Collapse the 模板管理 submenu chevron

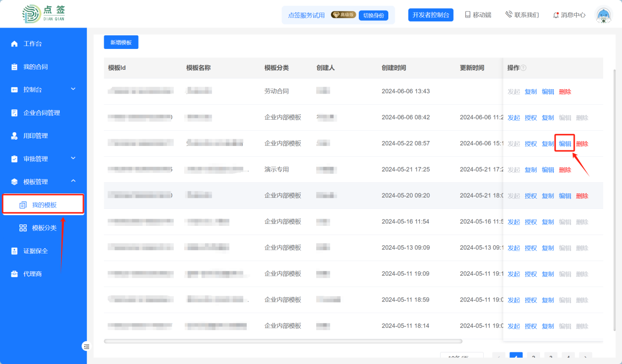coord(73,181)
